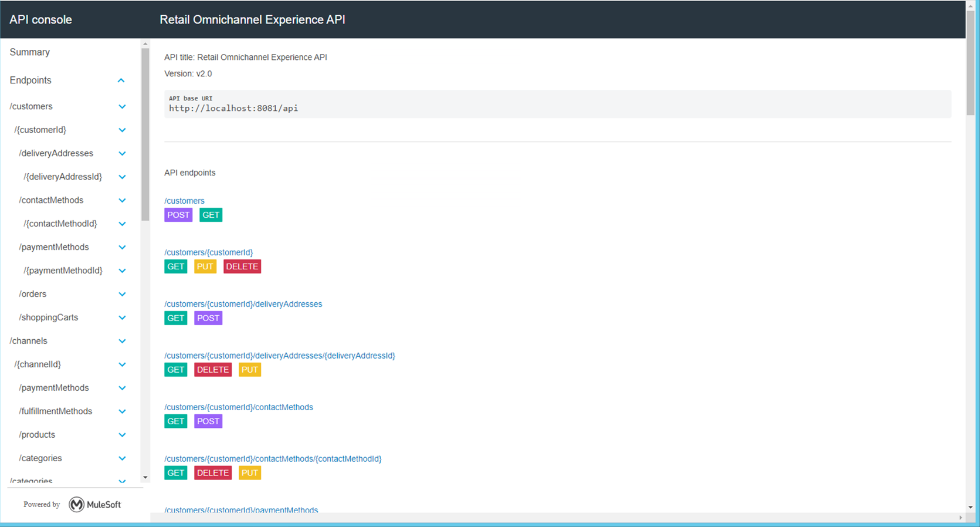Click GET badge under /customers
The width and height of the screenshot is (980, 527).
(211, 215)
